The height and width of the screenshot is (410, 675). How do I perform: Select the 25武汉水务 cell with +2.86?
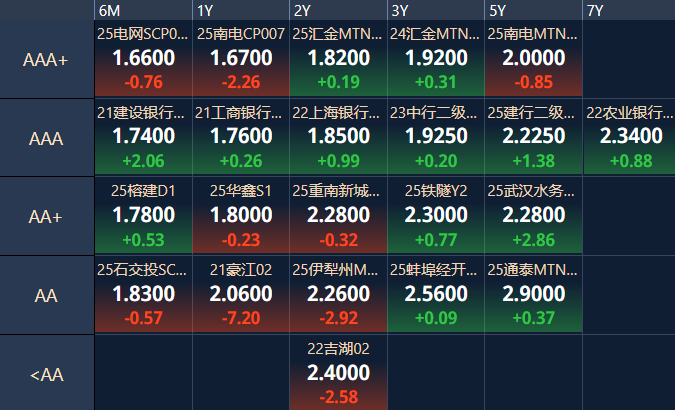coord(533,216)
